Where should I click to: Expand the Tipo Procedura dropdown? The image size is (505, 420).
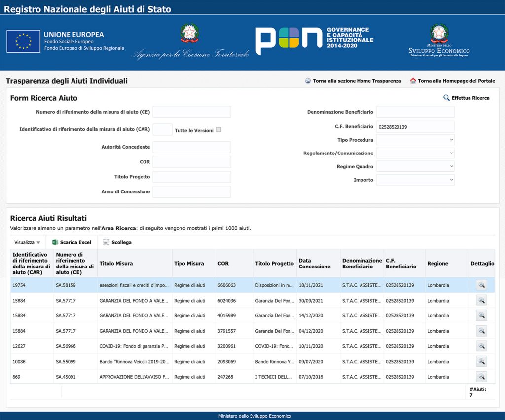pyautogui.click(x=415, y=140)
